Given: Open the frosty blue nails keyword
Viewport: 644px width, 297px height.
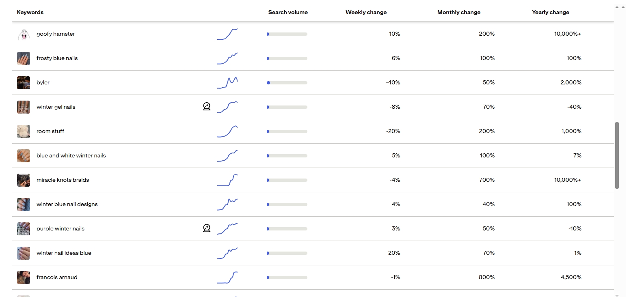Looking at the screenshot, I should click(57, 58).
